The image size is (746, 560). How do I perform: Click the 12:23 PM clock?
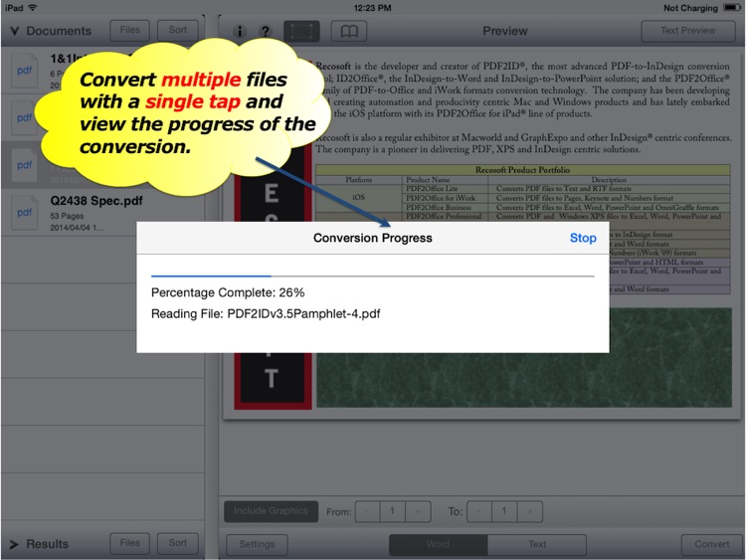coord(373,8)
